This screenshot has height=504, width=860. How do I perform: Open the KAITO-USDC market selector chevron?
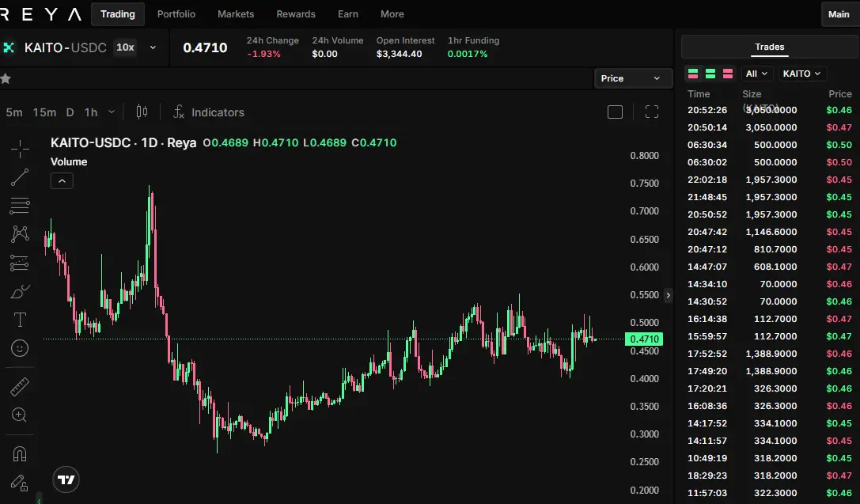[153, 47]
